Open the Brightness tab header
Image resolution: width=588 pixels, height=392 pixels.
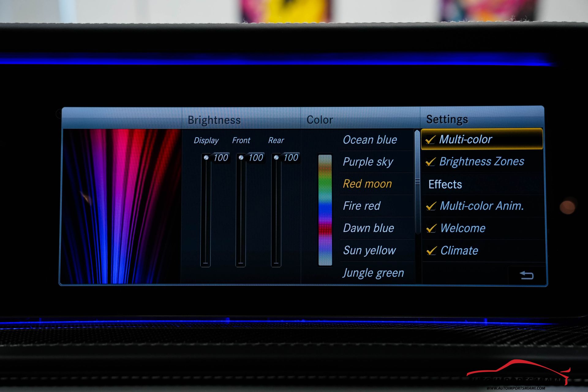click(x=214, y=120)
